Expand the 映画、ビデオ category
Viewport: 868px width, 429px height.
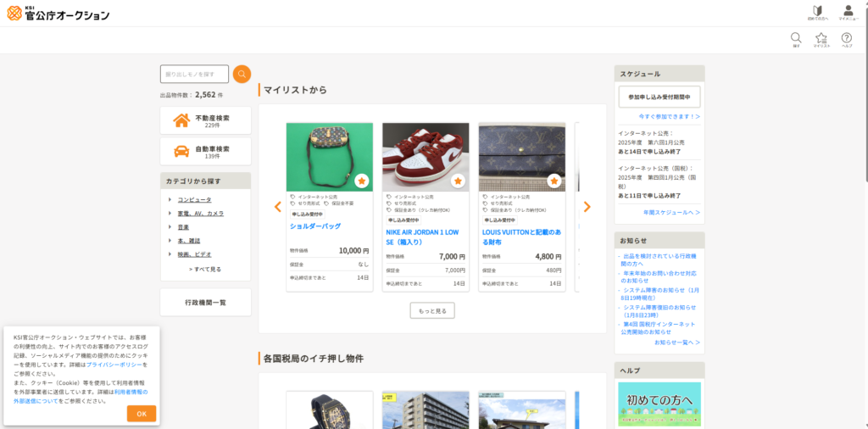194,253
